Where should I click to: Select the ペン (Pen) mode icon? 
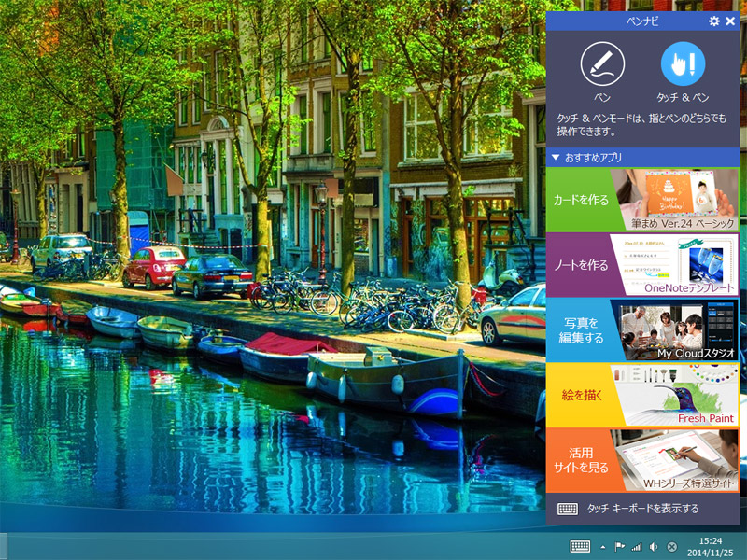pos(602,65)
